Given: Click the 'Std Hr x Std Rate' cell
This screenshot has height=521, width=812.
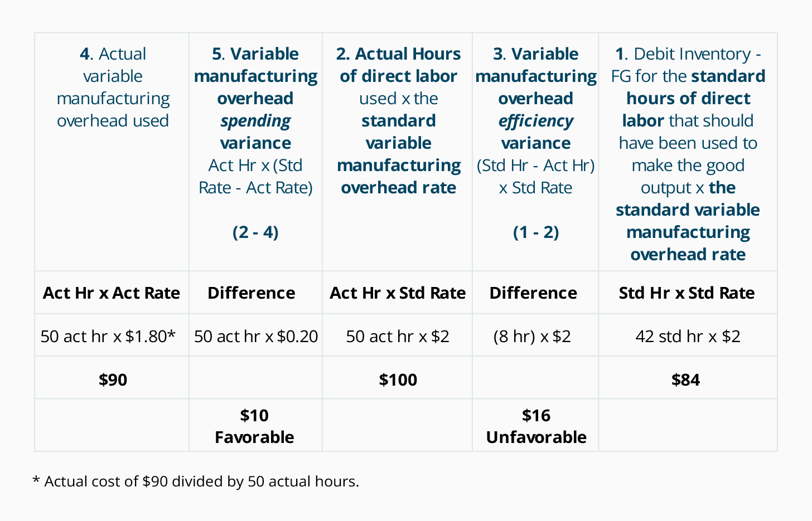Looking at the screenshot, I should 687,293.
